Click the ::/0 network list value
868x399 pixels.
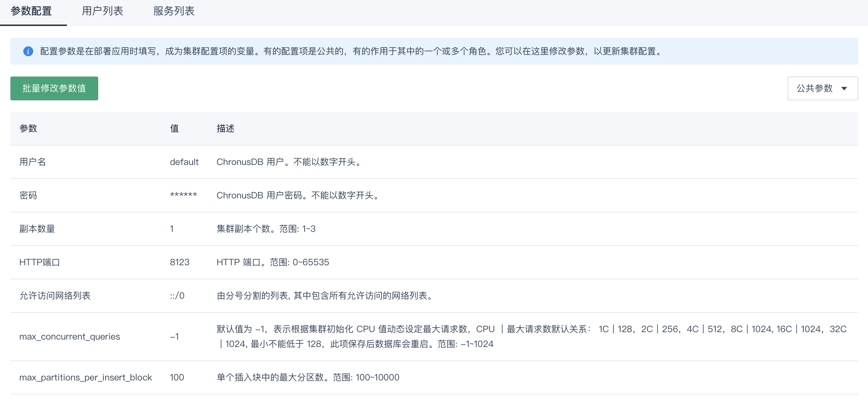pyautogui.click(x=177, y=296)
